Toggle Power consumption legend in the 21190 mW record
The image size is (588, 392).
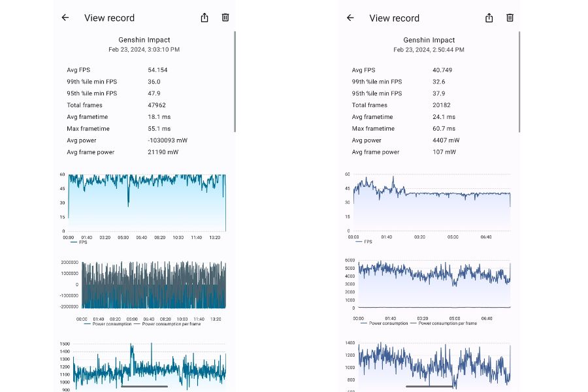tap(112, 324)
